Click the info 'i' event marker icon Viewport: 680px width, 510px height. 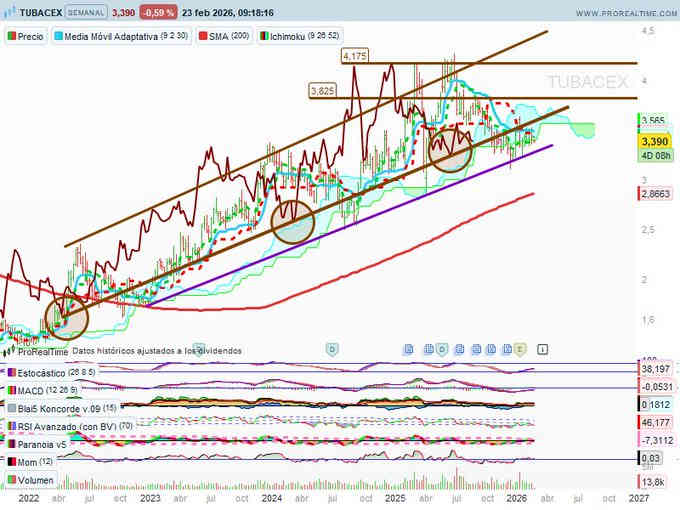pyautogui.click(x=541, y=350)
